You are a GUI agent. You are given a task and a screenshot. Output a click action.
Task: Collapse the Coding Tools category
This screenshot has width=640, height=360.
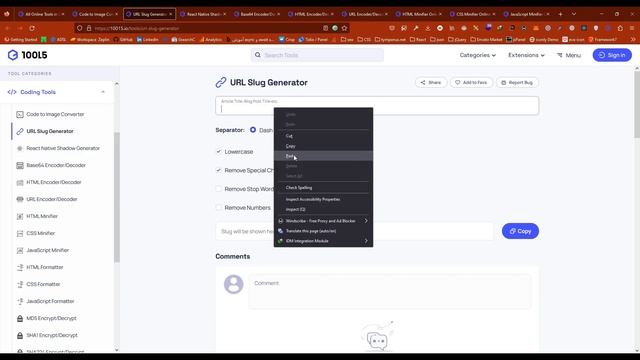[x=103, y=92]
